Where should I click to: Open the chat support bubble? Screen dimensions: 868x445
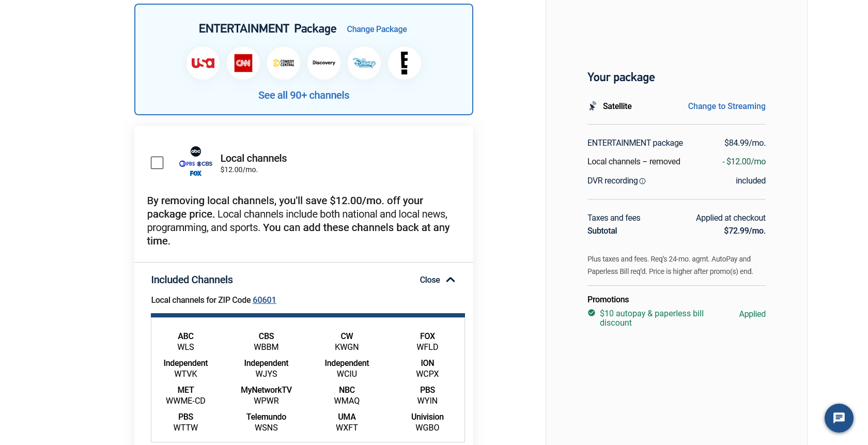tap(839, 418)
